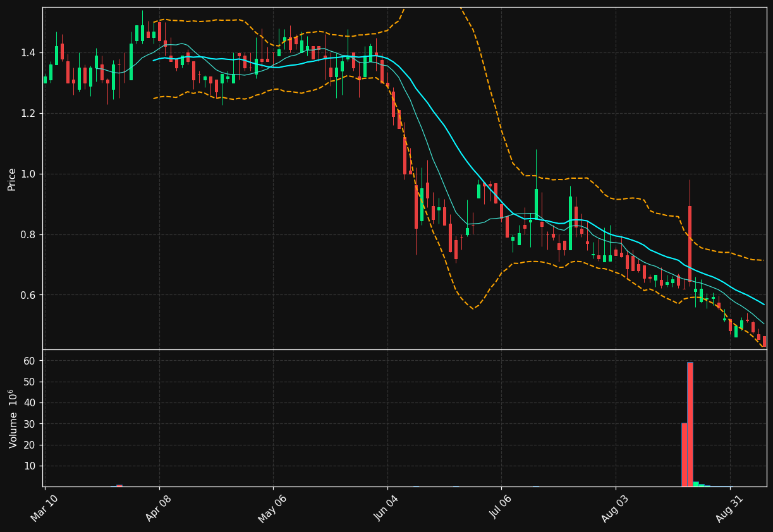Click the Price axis title
This screenshot has width=773, height=532.
point(12,179)
